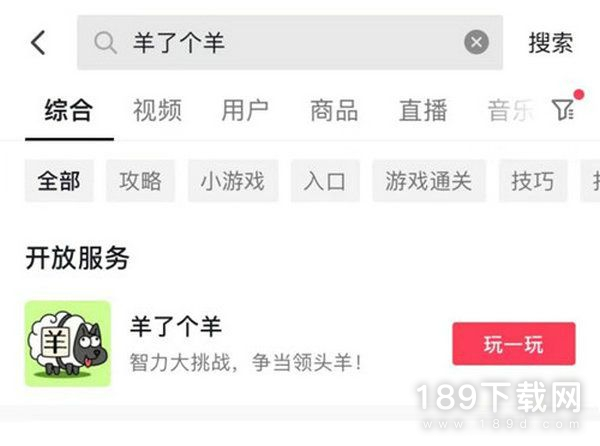
Task: Open the 音乐 tab
Action: point(511,110)
